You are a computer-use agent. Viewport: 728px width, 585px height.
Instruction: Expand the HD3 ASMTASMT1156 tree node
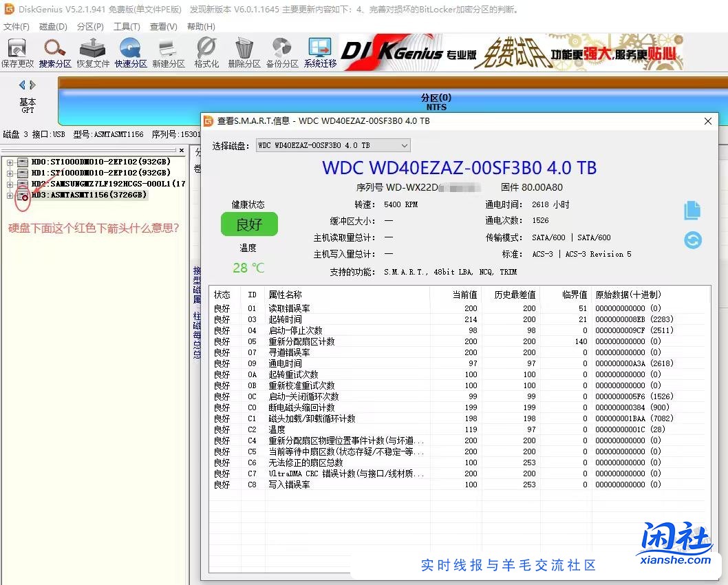pos(10,195)
